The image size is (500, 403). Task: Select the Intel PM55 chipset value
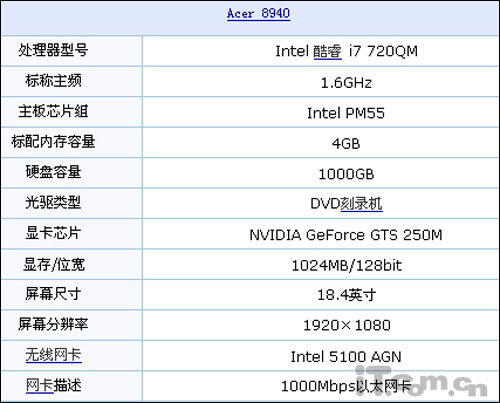[x=346, y=113]
